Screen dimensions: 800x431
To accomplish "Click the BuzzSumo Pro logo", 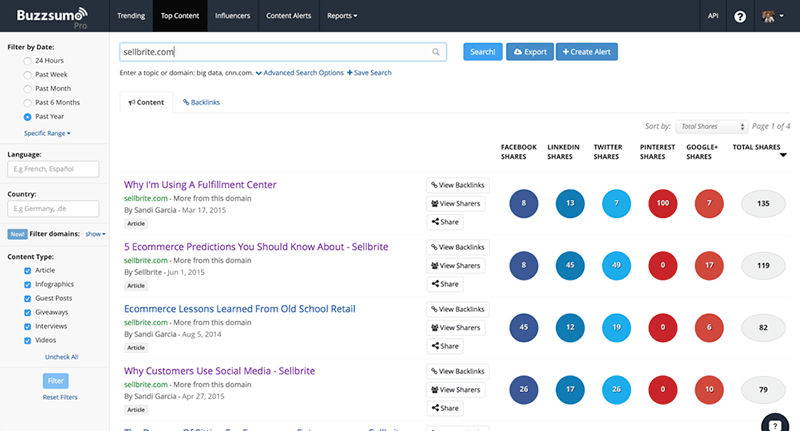I will (52, 17).
